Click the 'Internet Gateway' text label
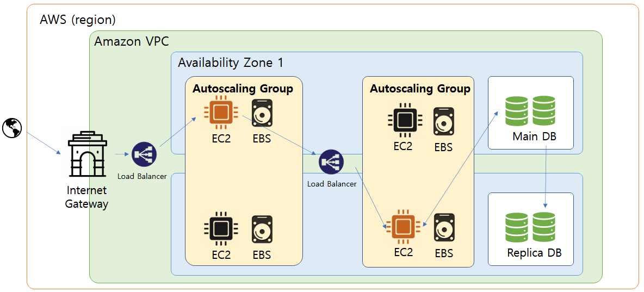Screen dimensions: 644x292 [86, 197]
